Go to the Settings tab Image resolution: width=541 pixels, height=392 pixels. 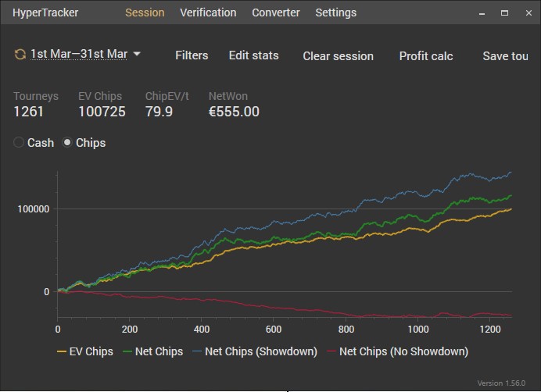[x=335, y=12]
